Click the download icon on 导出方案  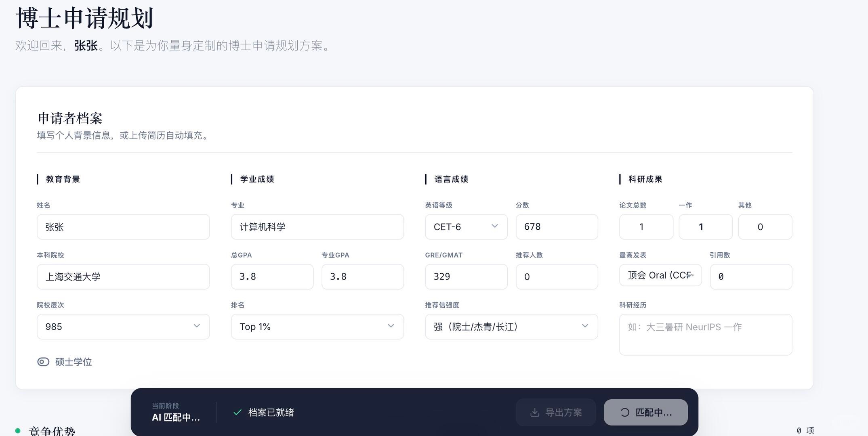click(x=534, y=413)
